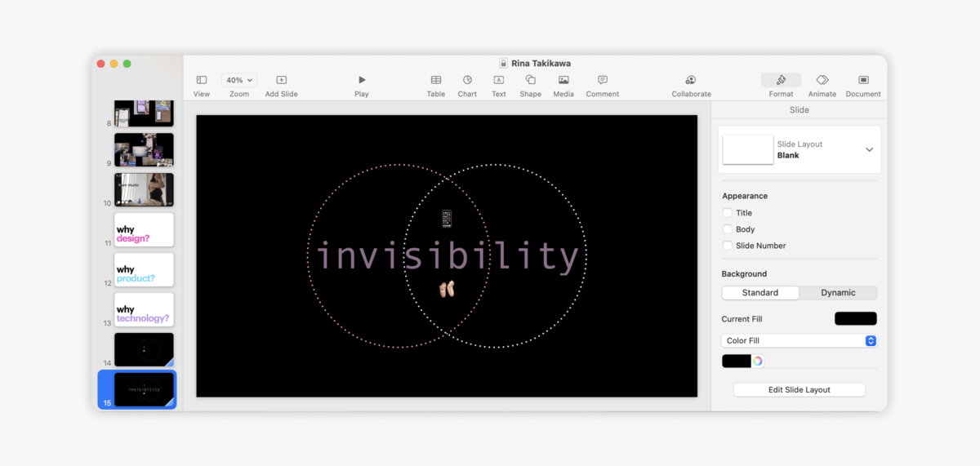This screenshot has width=980, height=466.
Task: Click the lock icon beside document title
Action: point(504,63)
